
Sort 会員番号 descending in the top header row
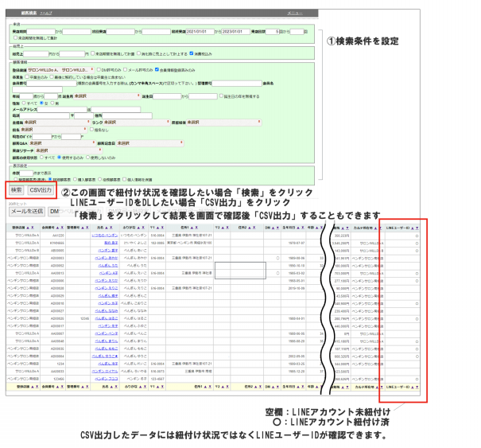62,228
